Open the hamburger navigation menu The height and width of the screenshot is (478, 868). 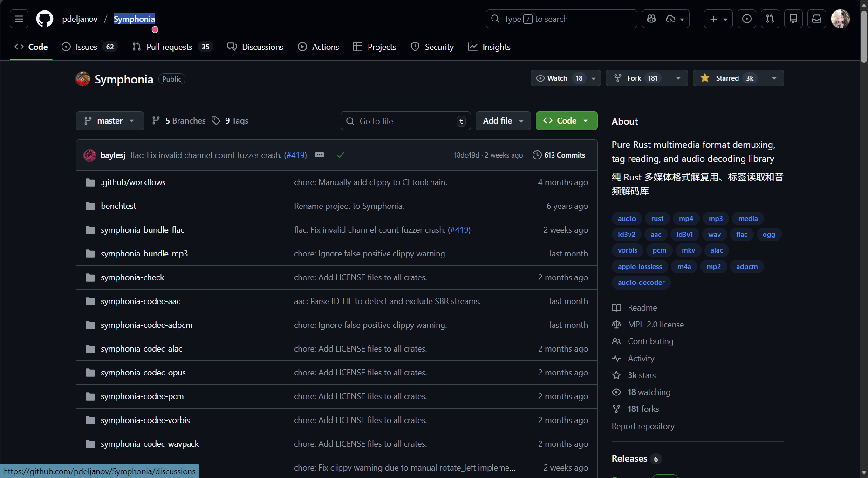click(19, 19)
